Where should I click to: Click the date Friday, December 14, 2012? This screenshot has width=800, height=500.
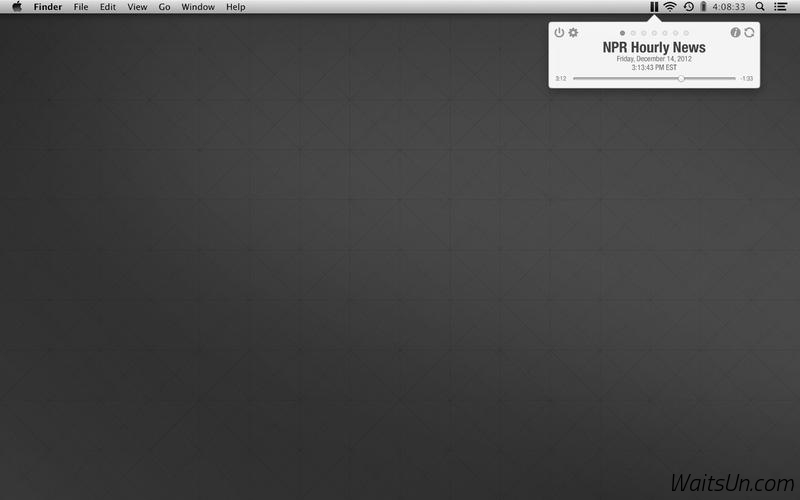point(654,59)
